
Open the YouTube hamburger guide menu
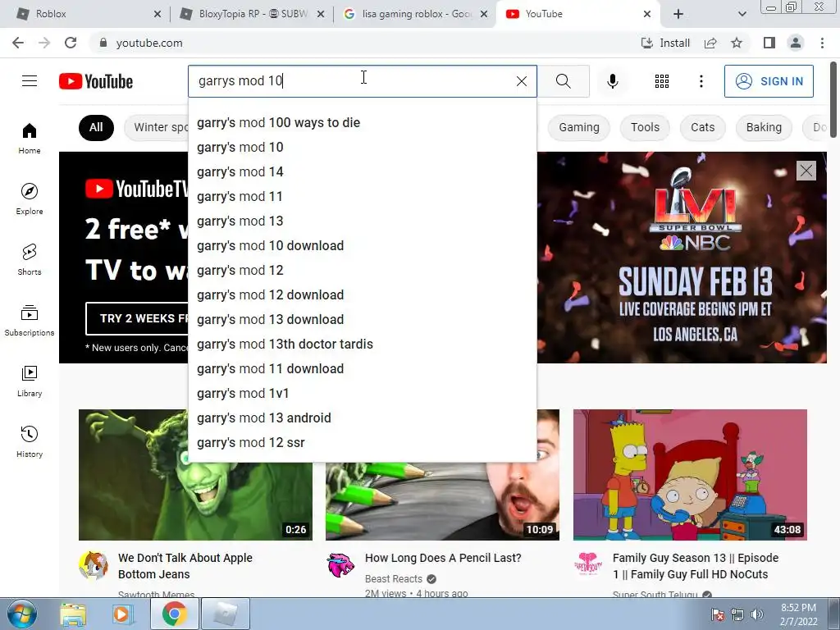pos(30,81)
